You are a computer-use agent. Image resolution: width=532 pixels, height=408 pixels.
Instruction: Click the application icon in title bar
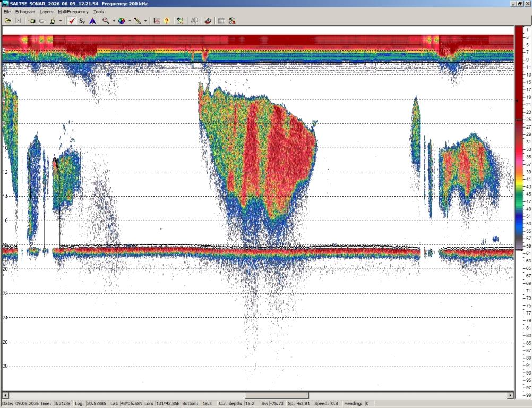[x=5, y=3]
